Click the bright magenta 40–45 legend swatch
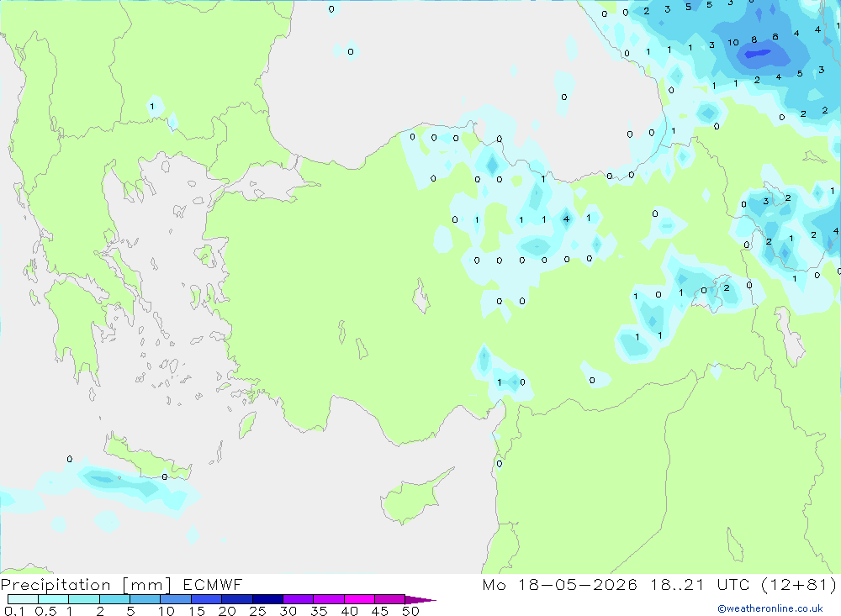 pos(359,599)
